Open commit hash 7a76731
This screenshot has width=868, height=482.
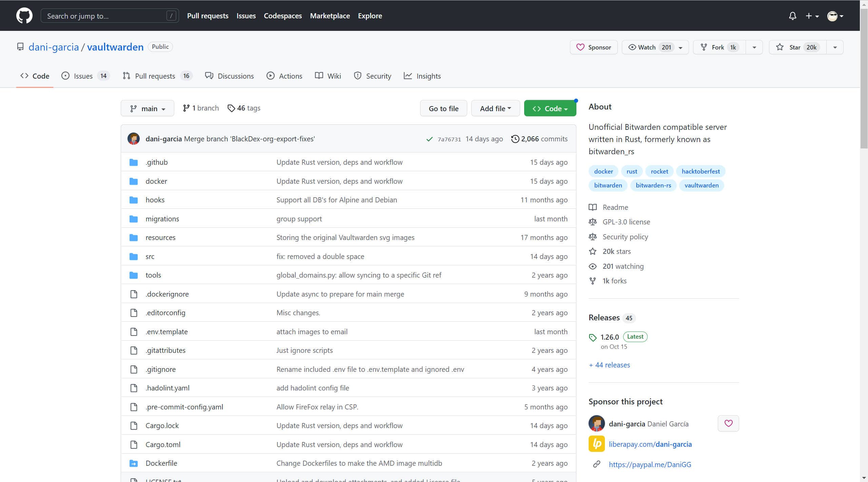(x=449, y=139)
